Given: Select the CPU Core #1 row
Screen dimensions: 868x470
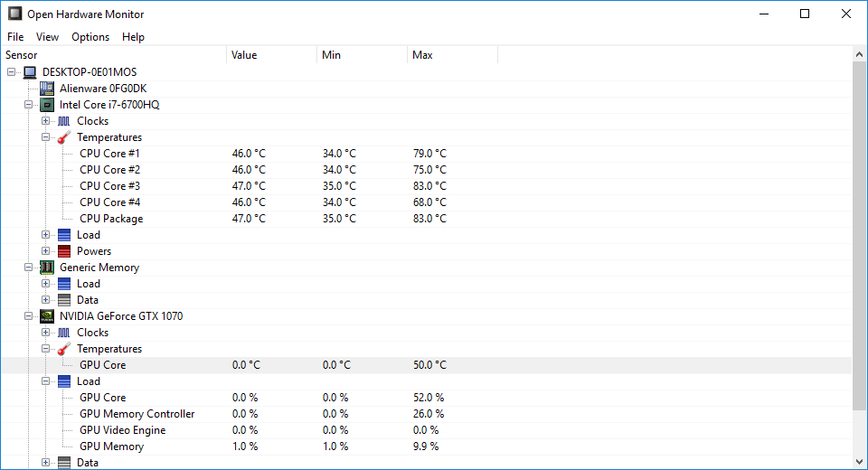Looking at the screenshot, I should pos(426,154).
